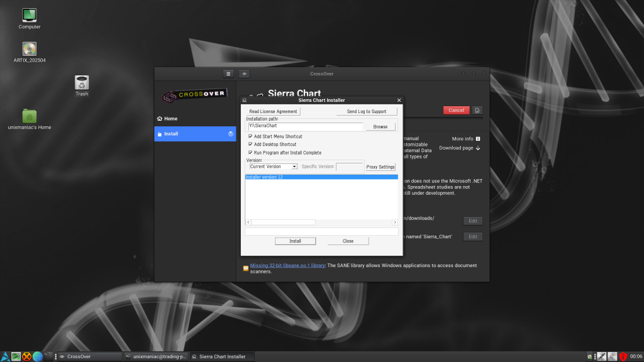This screenshot has height=362, width=644.
Task: Disable Add Desktop Shortcut
Action: [x=250, y=145]
